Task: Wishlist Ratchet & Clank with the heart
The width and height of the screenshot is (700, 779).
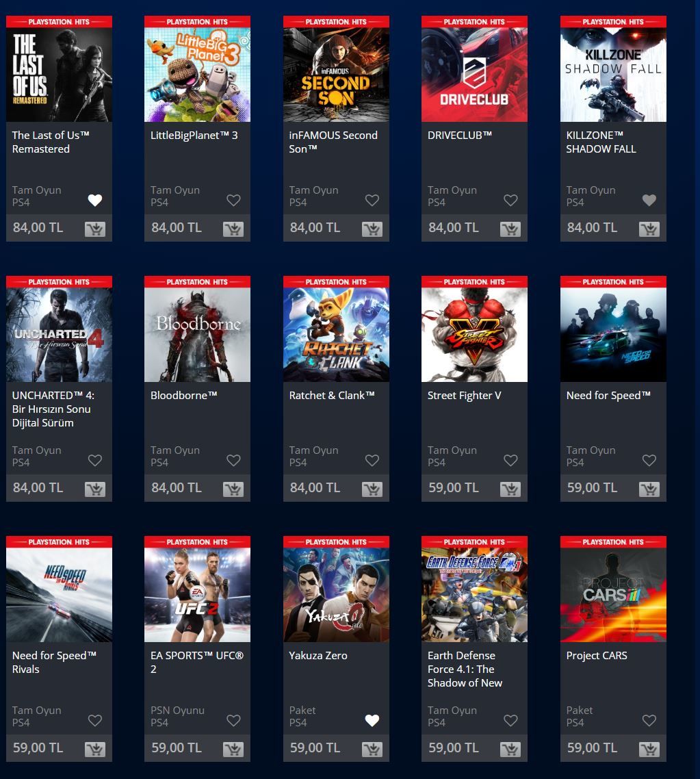Action: pos(372,461)
